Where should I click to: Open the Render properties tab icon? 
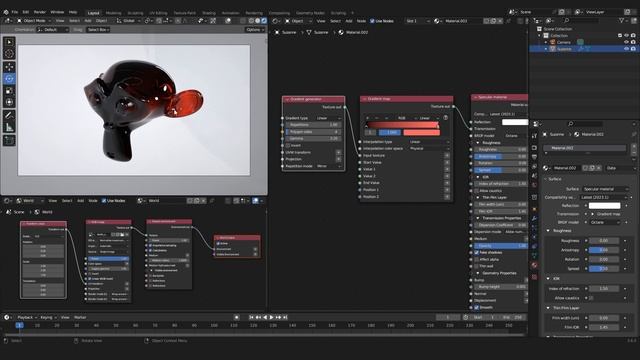point(534,147)
